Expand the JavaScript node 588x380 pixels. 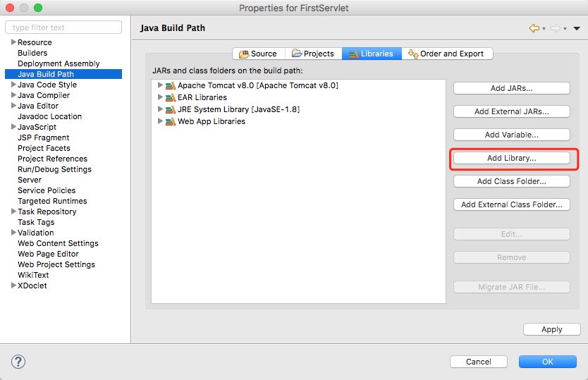13,127
